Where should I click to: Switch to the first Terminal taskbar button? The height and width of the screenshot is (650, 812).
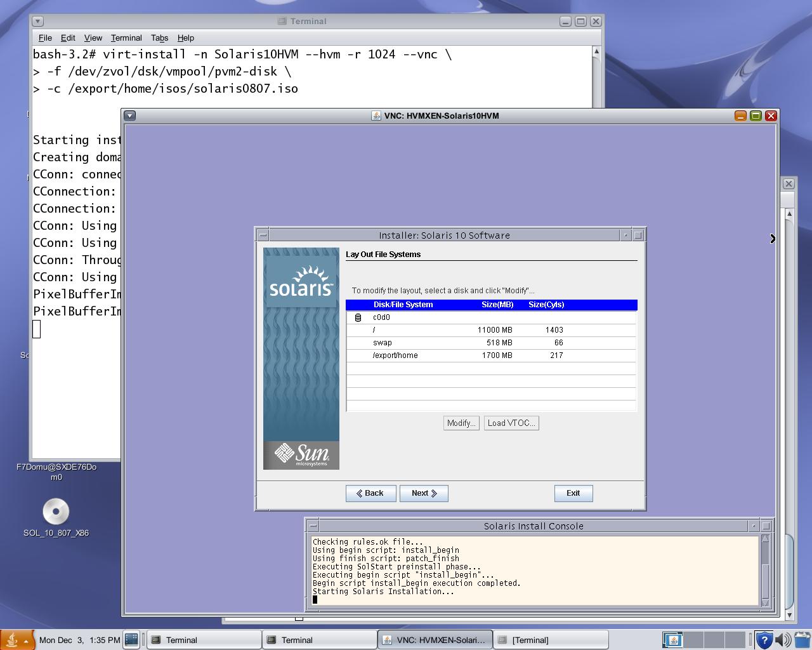coord(204,640)
